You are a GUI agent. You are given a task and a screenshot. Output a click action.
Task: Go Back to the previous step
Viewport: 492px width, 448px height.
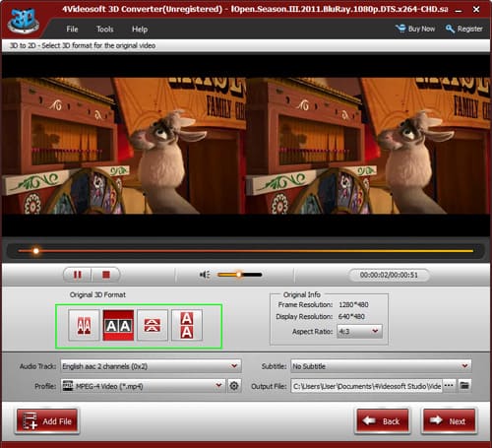point(383,421)
